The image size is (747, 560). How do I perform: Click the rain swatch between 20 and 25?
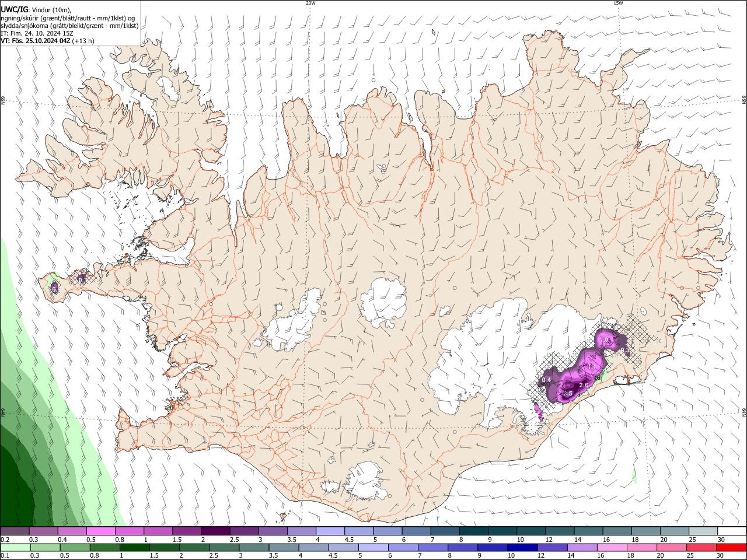(672, 548)
